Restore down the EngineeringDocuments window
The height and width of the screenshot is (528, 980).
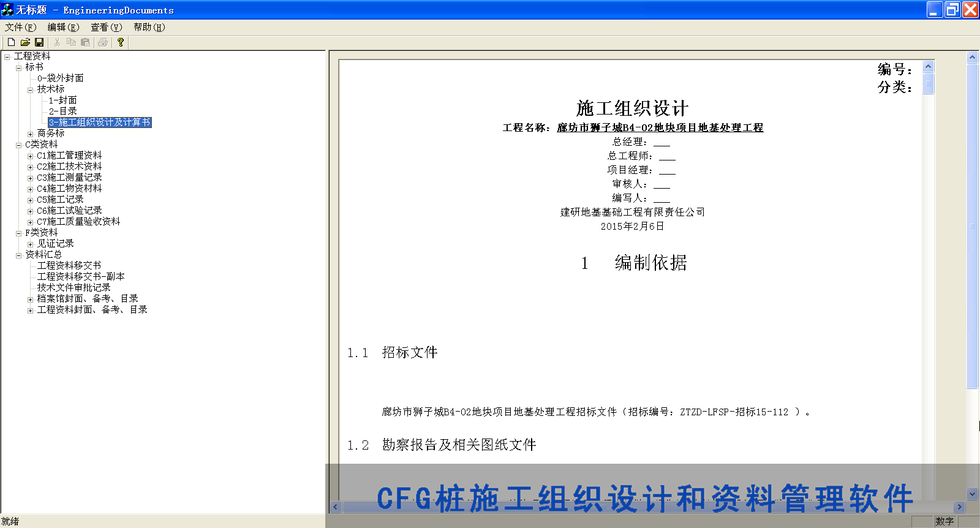[x=952, y=9]
